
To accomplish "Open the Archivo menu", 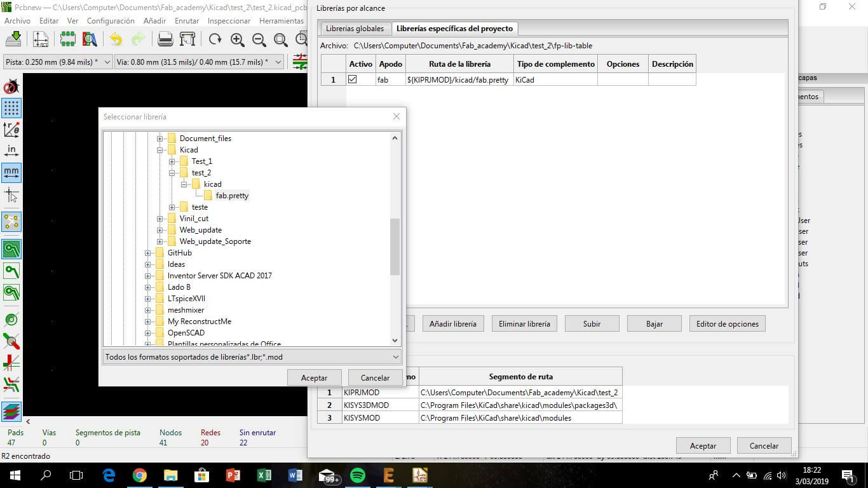I will click(17, 21).
